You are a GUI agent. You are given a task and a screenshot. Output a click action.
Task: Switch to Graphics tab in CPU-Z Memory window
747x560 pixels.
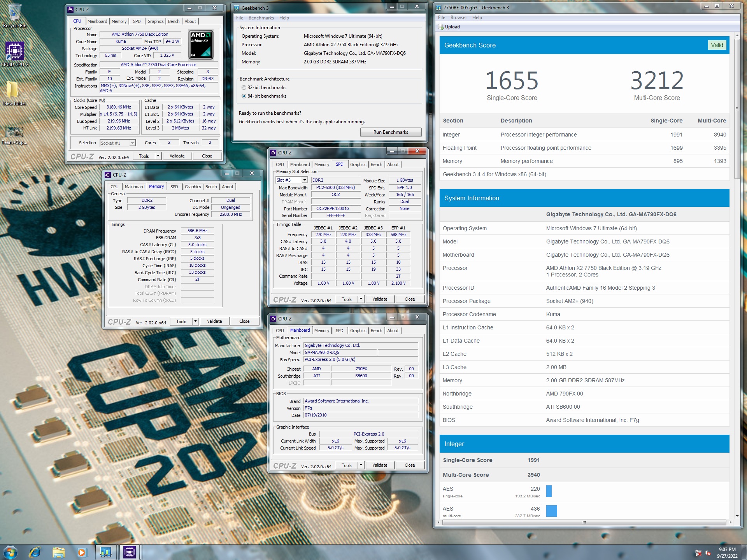pos(193,187)
